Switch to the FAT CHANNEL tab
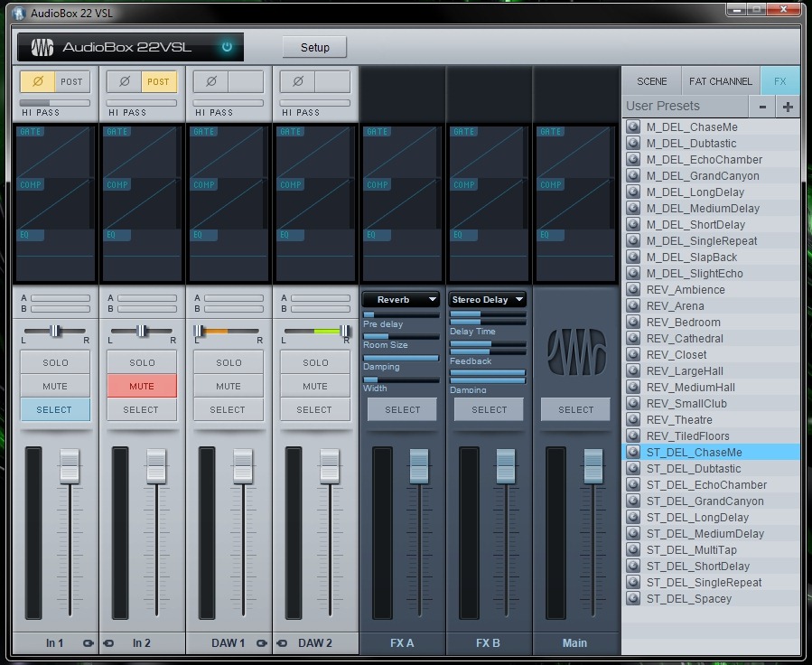 [x=721, y=81]
